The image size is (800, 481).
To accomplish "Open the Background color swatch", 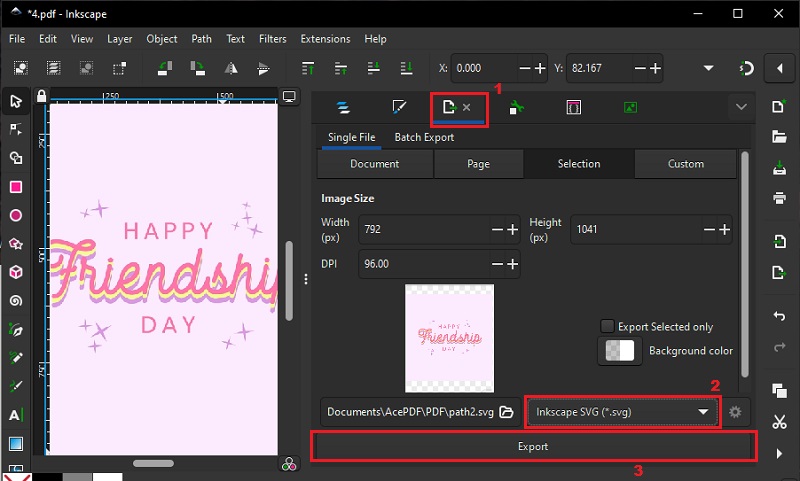I will 619,350.
